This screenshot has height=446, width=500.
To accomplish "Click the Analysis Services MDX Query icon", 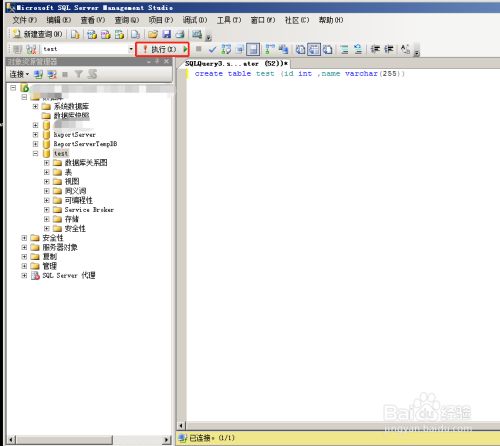I will (92, 34).
